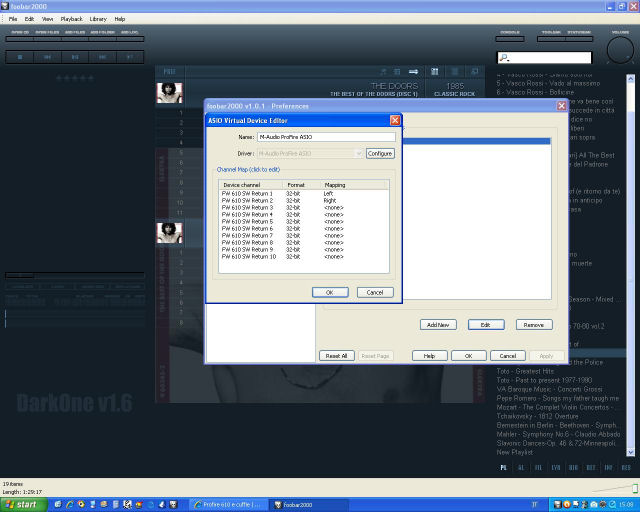The width and height of the screenshot is (640, 512).
Task: Close the foobar2000 Preferences window
Action: pos(562,106)
